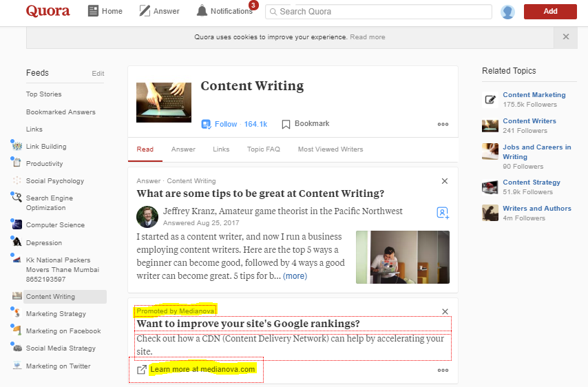This screenshot has width=588, height=387.
Task: Expand the answer with (more)
Action: (x=295, y=276)
